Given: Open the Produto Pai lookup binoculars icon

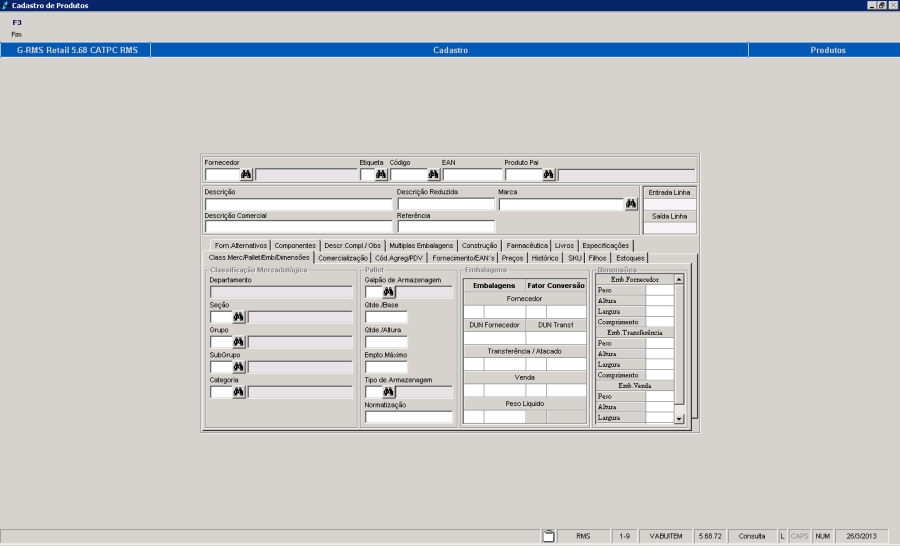Looking at the screenshot, I should pyautogui.click(x=549, y=175).
